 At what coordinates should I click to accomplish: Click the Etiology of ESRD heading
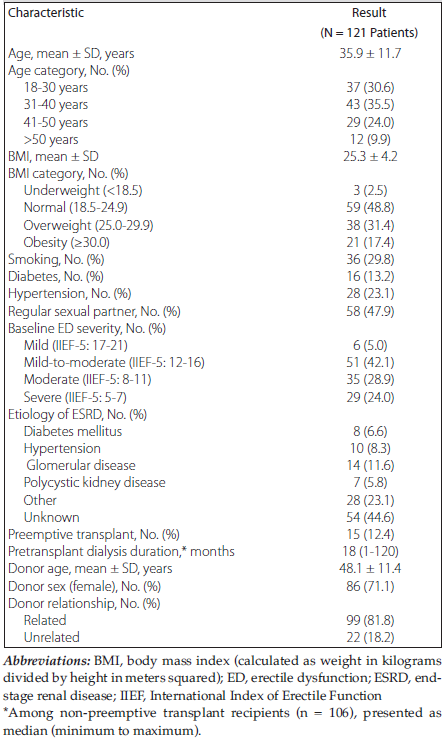[x=77, y=414]
